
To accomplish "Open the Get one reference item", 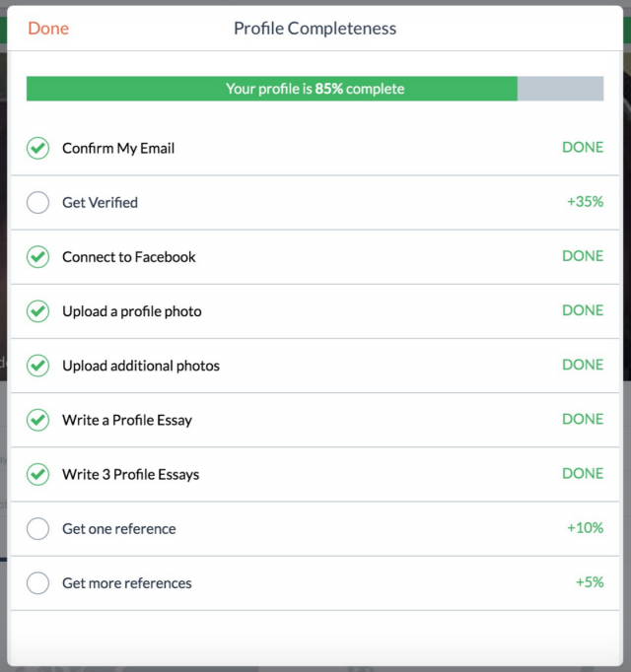I will click(x=118, y=529).
